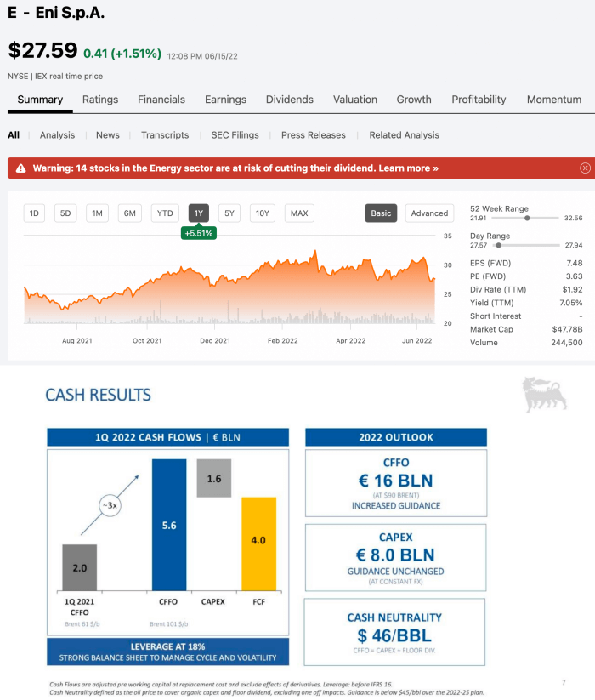Select the 1Y chart range

pyautogui.click(x=199, y=213)
